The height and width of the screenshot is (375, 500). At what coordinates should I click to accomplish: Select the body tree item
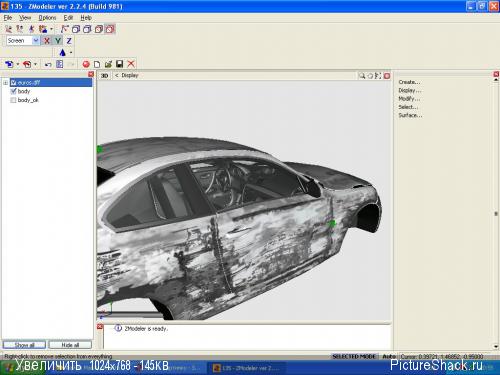coord(24,91)
